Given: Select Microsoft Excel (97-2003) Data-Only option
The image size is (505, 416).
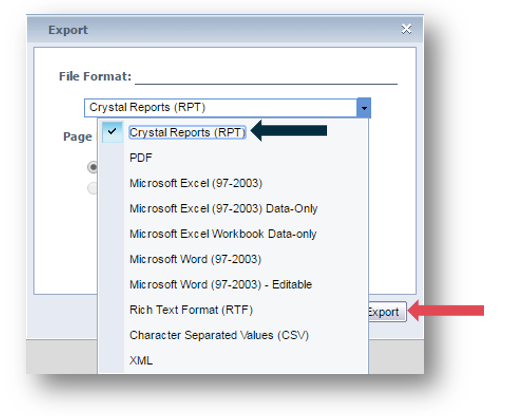Looking at the screenshot, I should [223, 208].
